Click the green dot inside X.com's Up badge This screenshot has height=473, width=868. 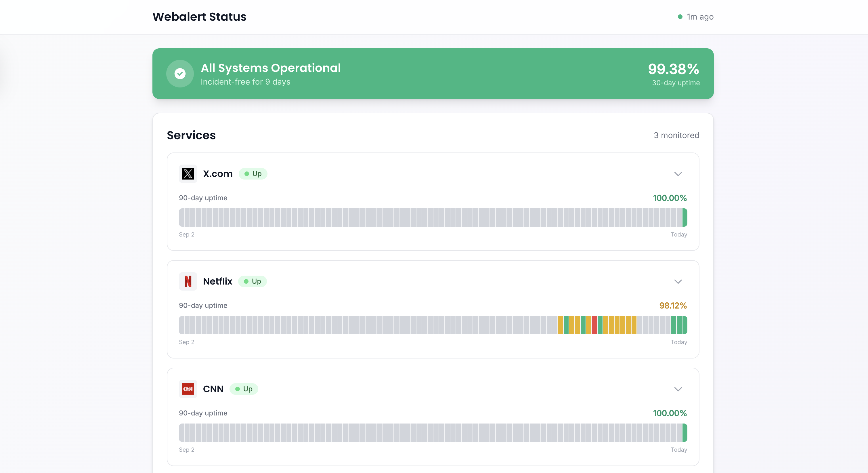click(248, 173)
